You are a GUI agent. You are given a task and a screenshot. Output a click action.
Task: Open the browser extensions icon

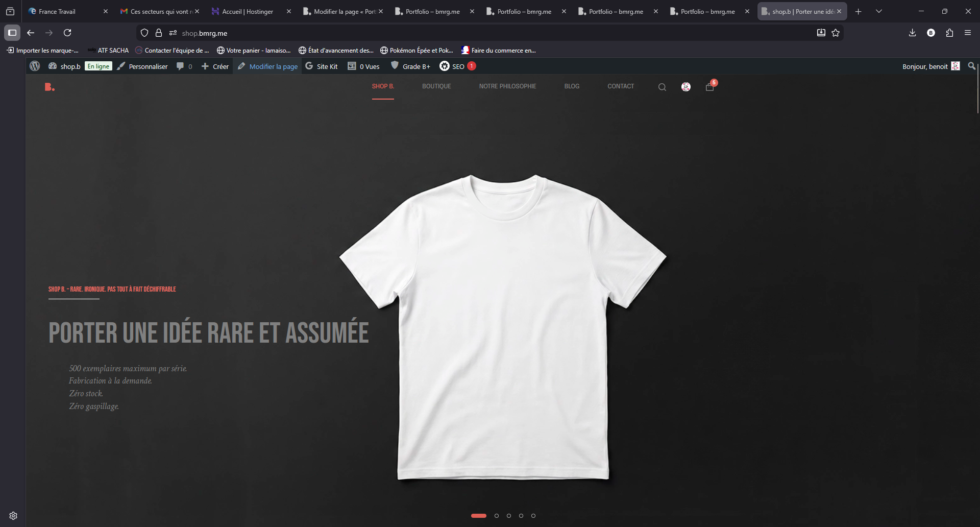(949, 33)
